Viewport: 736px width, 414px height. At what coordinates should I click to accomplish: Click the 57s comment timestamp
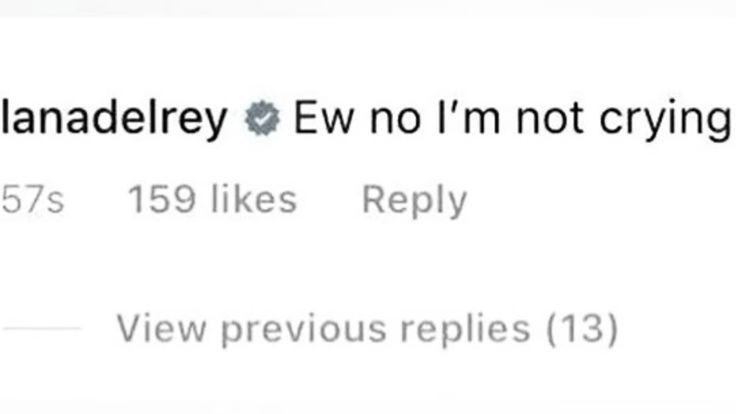[32, 200]
